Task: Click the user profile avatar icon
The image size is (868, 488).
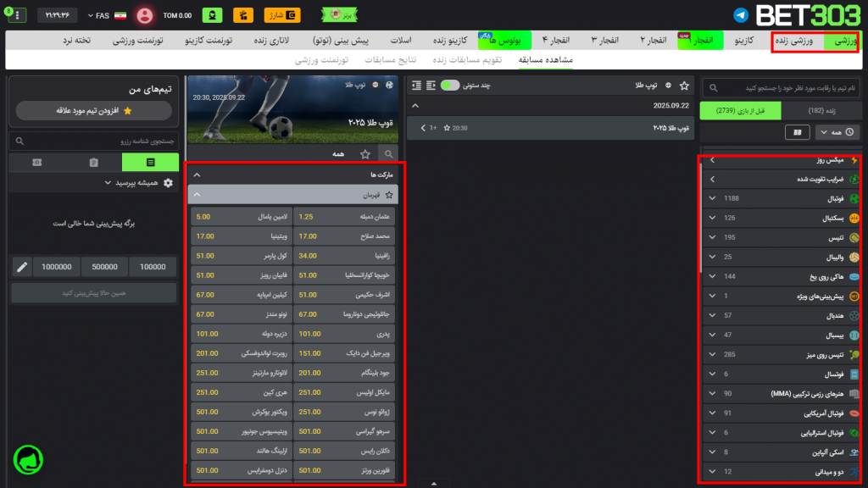Action: point(145,15)
